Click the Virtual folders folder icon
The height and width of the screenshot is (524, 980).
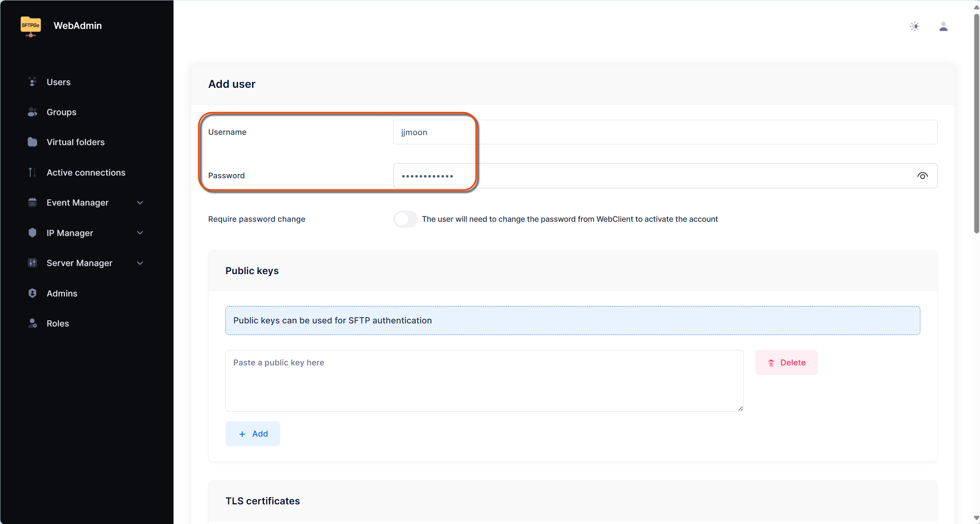pyautogui.click(x=32, y=142)
